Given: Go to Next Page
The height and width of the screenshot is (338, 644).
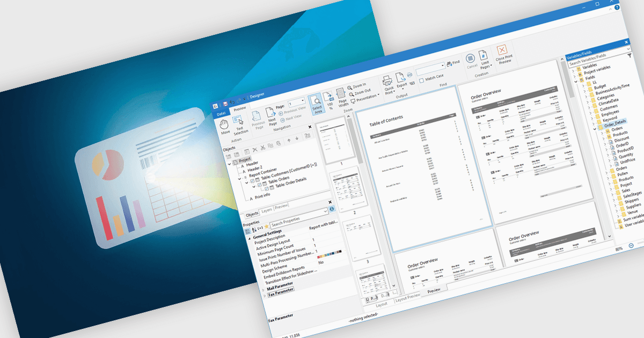Looking at the screenshot, I should [x=272, y=116].
